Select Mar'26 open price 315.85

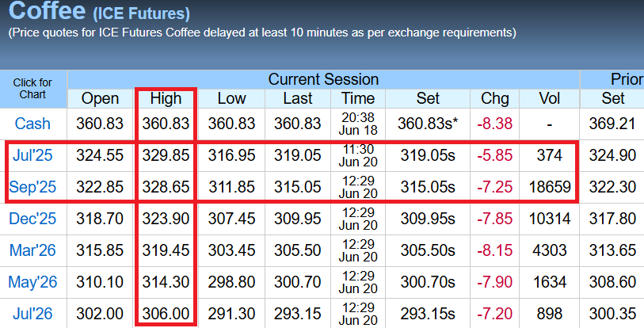(100, 250)
